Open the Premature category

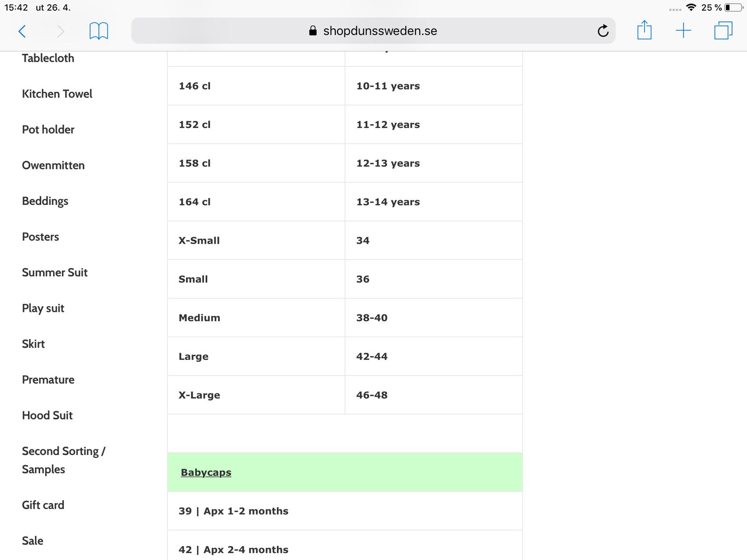(48, 379)
